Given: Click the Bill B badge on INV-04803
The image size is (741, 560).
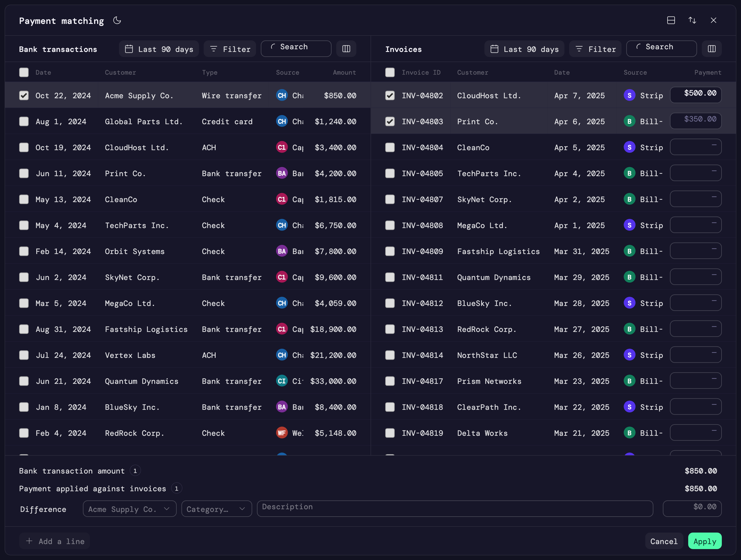Looking at the screenshot, I should coord(629,121).
